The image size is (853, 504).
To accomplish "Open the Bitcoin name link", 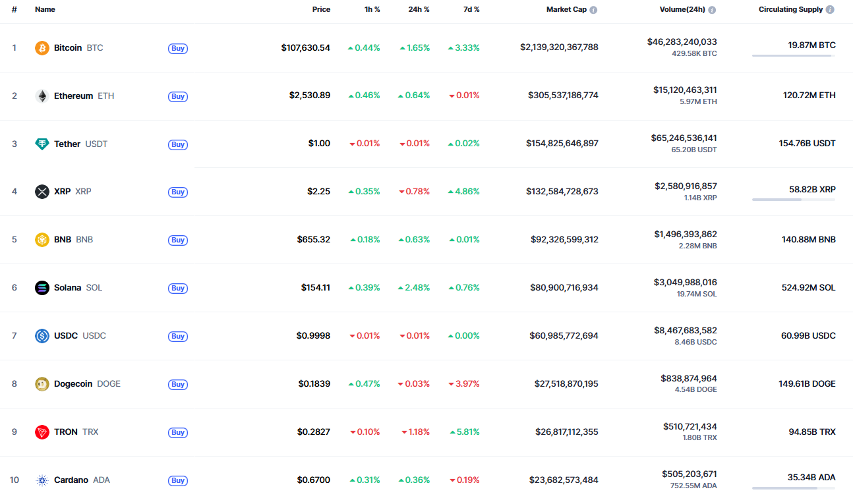I will (68, 48).
